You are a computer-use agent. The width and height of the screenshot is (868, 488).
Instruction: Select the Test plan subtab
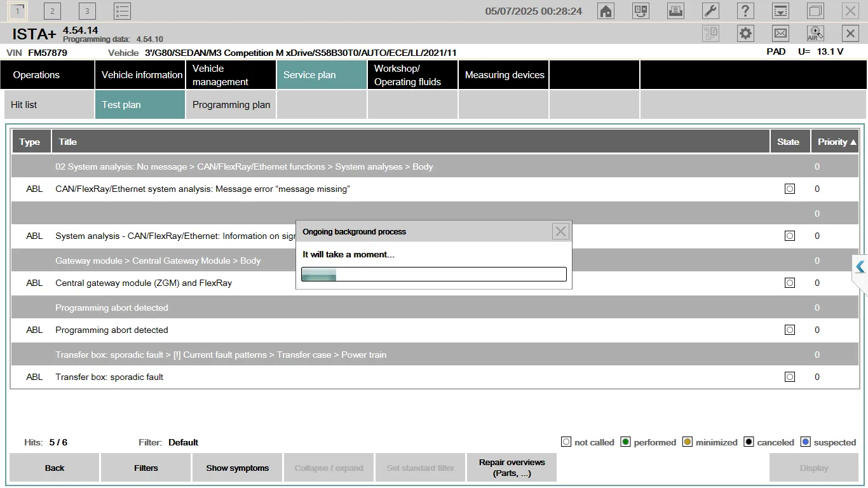140,105
